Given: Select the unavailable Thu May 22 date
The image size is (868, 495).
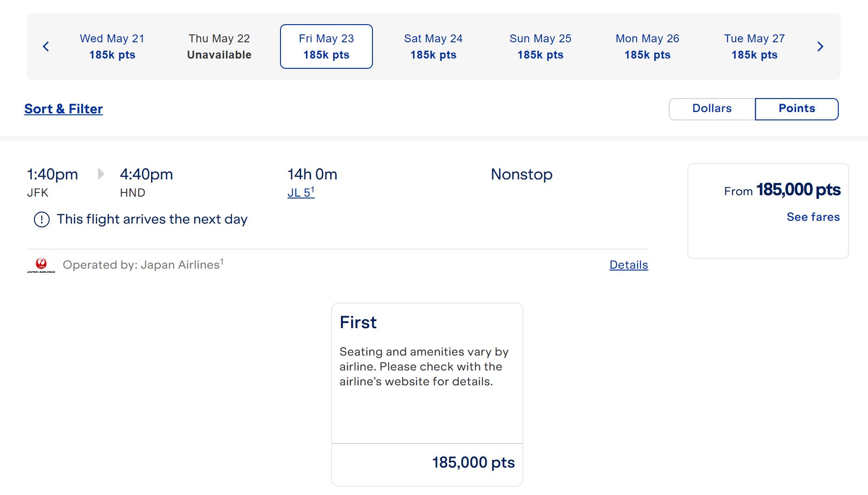Looking at the screenshot, I should (219, 46).
